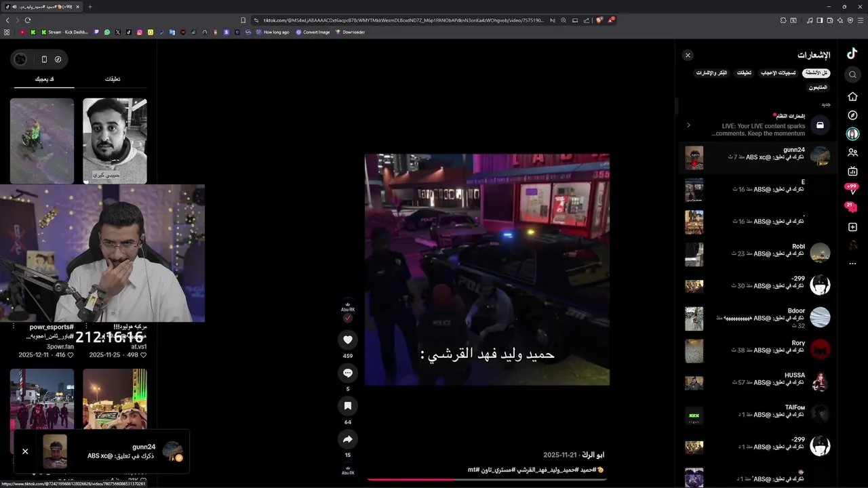Like the video with heart icon
The width and height of the screenshot is (868, 488).
348,340
